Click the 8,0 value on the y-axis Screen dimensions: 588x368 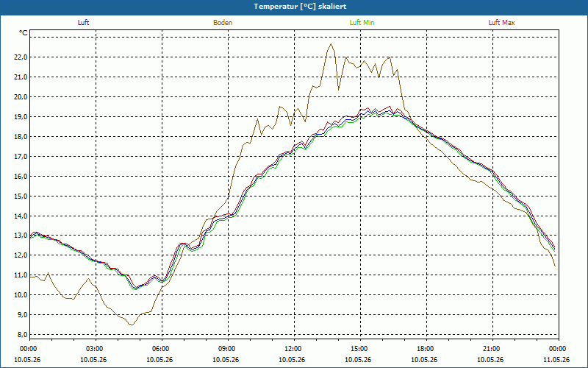(22, 335)
